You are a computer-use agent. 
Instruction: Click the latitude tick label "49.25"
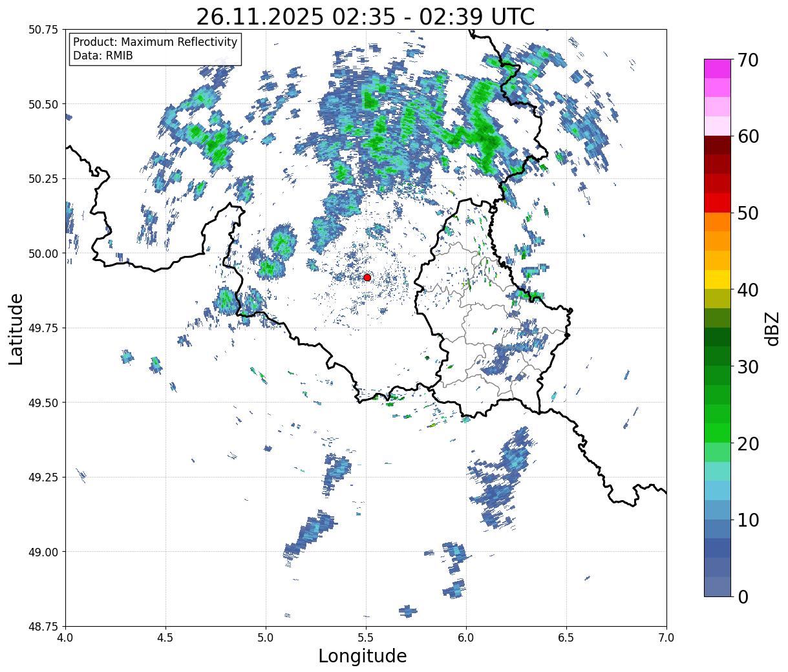[x=43, y=478]
